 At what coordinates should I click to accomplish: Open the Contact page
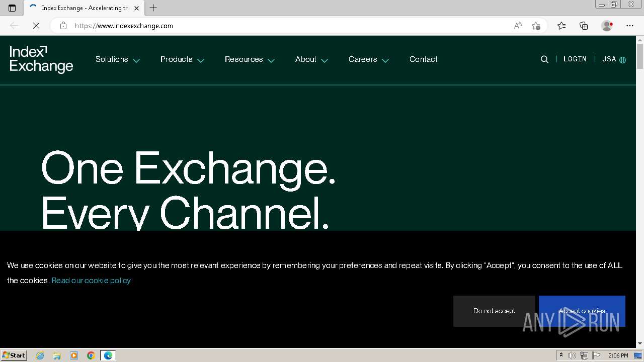pyautogui.click(x=423, y=59)
